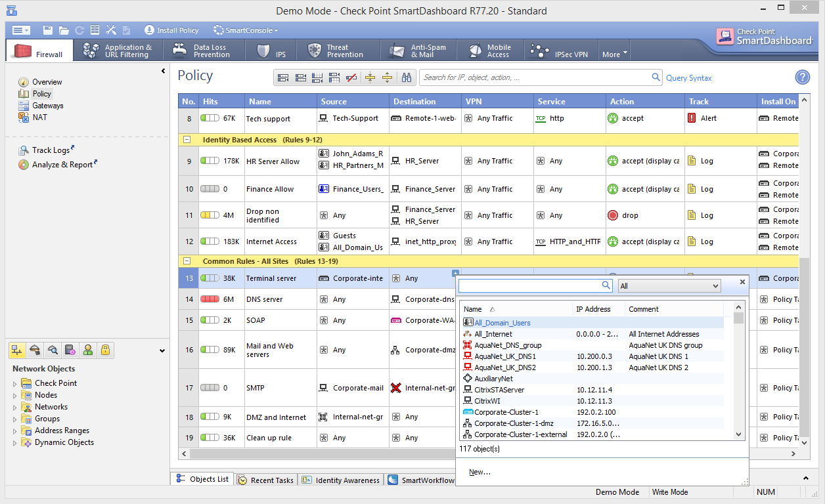
Task: Select NAT in the navigation tree
Action: tap(39, 117)
